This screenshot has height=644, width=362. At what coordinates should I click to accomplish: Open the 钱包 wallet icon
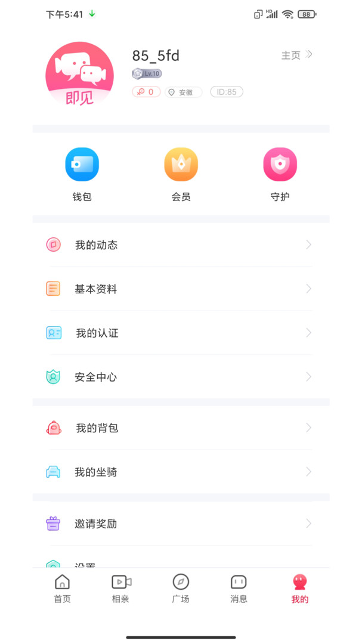(82, 165)
